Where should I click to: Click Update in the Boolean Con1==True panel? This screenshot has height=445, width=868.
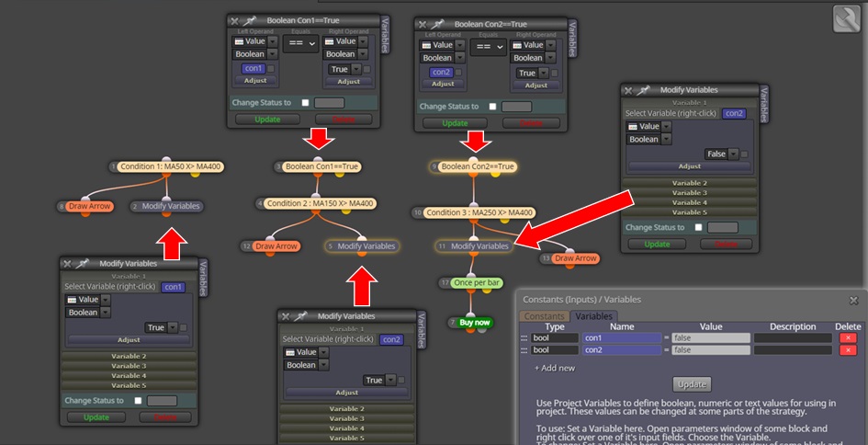(x=267, y=120)
